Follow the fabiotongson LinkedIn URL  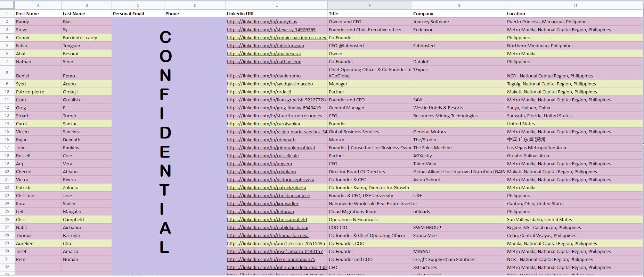click(266, 45)
